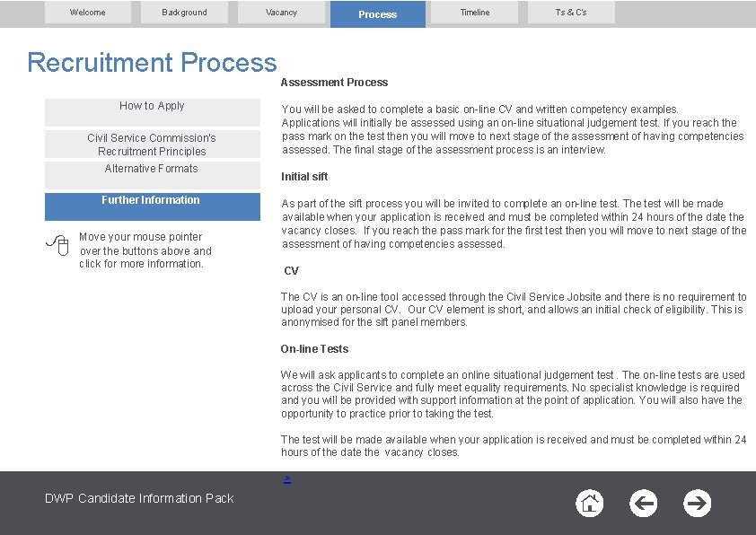Click the highlighted Process tab icon area
This screenshot has width=756, height=535.
(377, 13)
